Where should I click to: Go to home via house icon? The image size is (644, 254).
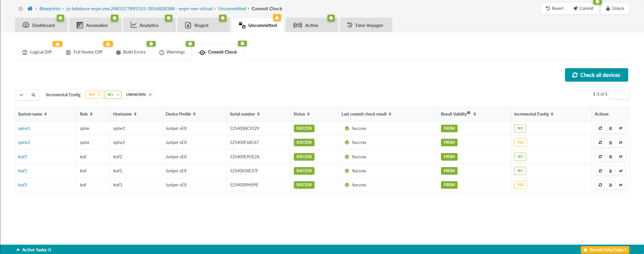tap(30, 9)
